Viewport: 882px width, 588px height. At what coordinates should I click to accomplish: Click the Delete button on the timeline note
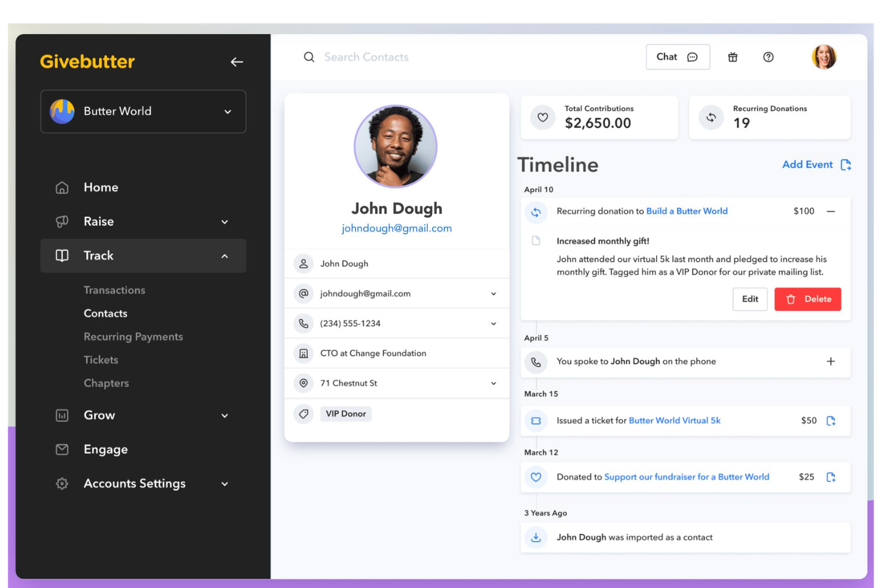pyautogui.click(x=808, y=299)
